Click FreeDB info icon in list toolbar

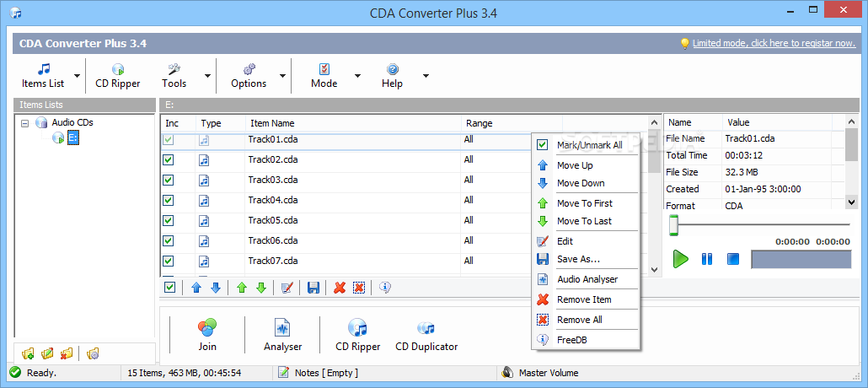point(385,287)
